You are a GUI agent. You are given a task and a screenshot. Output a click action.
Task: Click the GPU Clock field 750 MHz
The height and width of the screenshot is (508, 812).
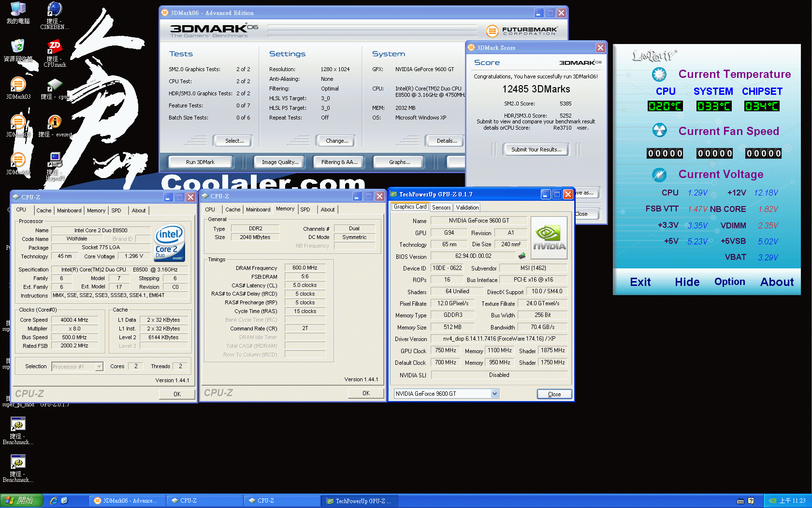pos(446,350)
